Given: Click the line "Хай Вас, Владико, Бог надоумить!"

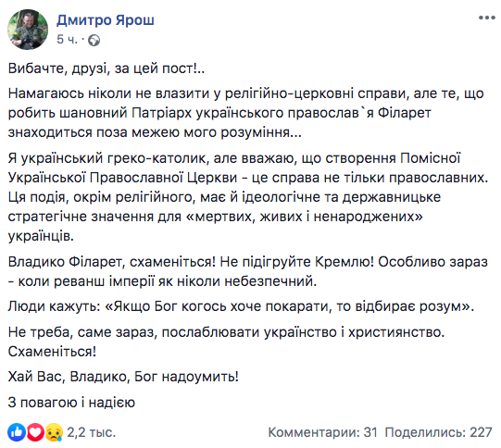Looking at the screenshot, I should (x=123, y=377).
